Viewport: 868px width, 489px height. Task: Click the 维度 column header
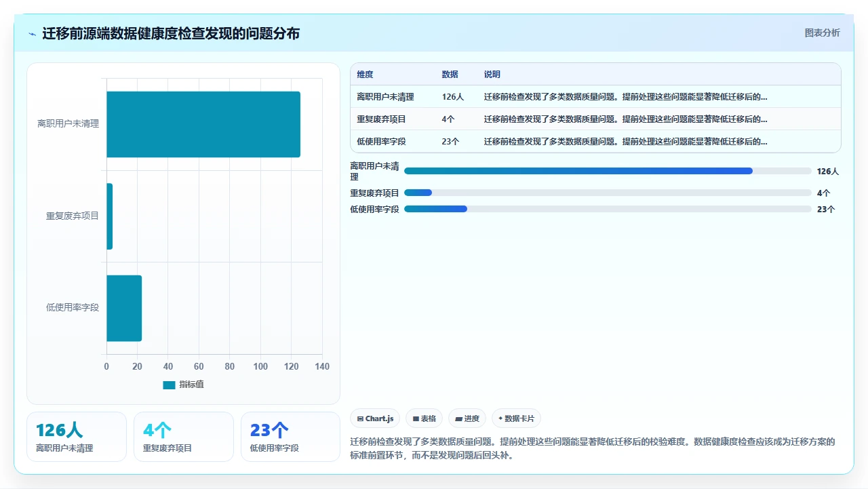point(365,75)
